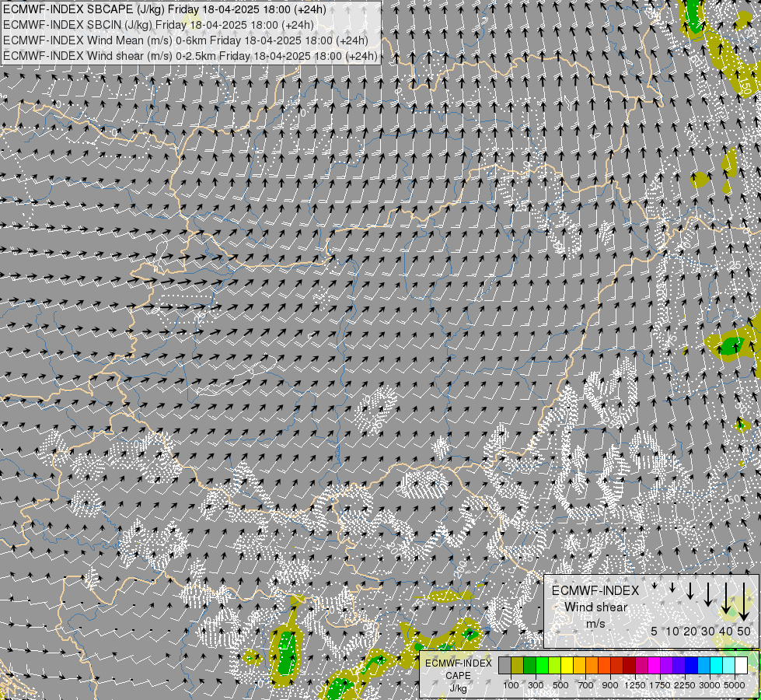Image resolution: width=761 pixels, height=700 pixels.
Task: Click the 40 m/s wind shear legend arrow
Action: 726,598
